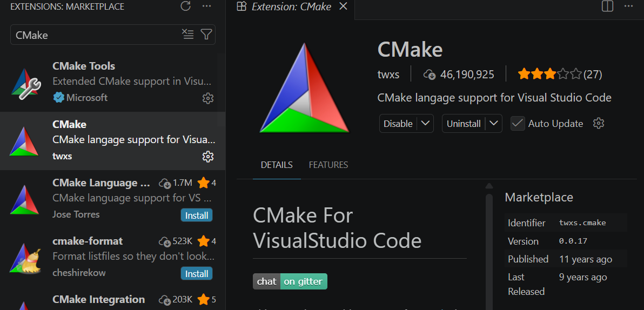Refresh the extensions marketplace list
This screenshot has height=310, width=644.
click(x=186, y=6)
